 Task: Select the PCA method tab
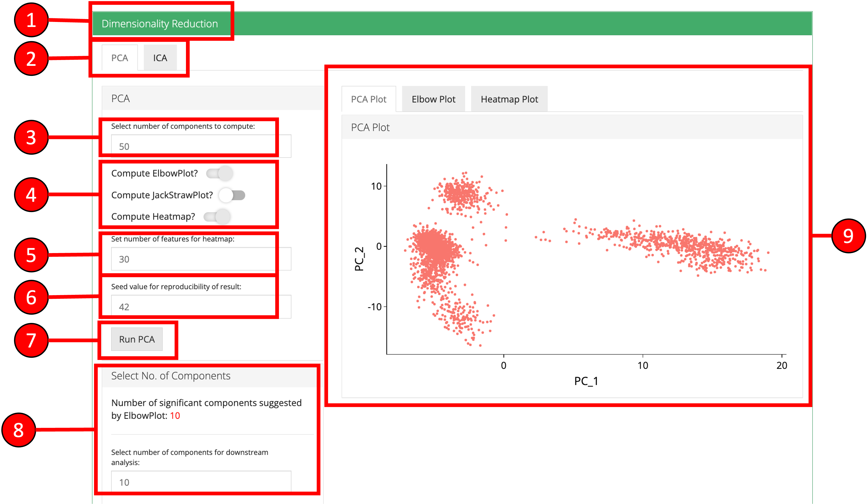pos(119,58)
